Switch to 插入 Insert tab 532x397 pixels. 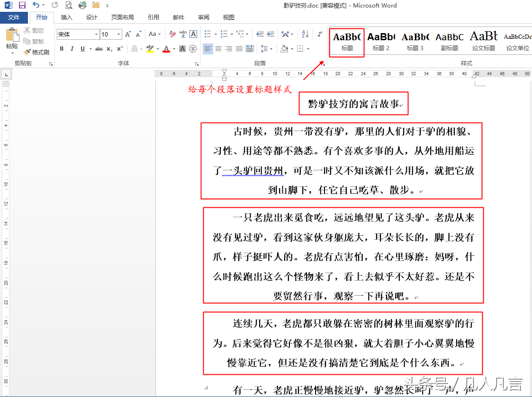click(66, 18)
